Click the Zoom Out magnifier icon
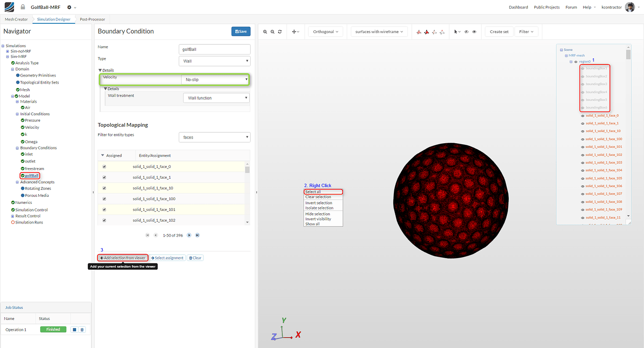Image resolution: width=644 pixels, height=348 pixels. [273, 32]
